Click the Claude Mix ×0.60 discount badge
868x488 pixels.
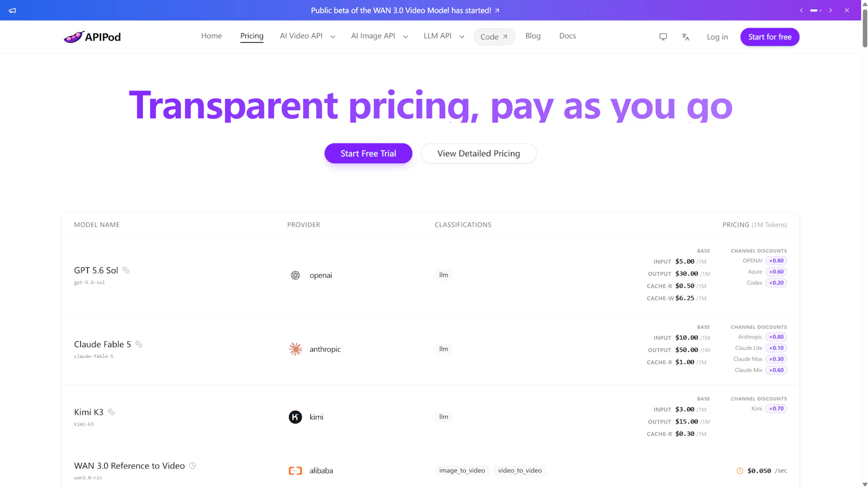776,370
